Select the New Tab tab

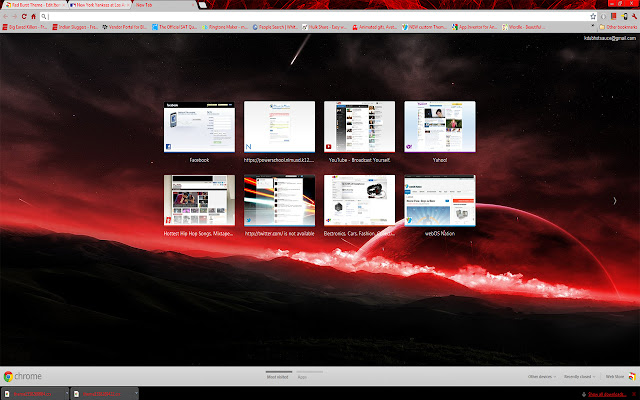[x=163, y=5]
